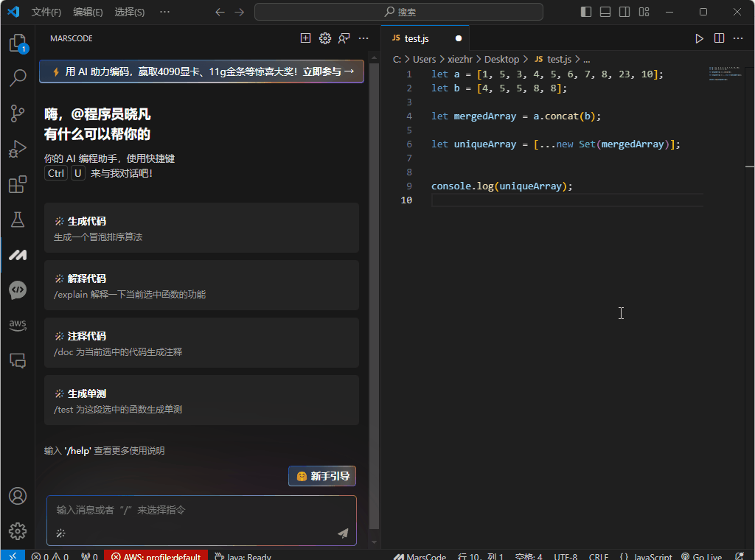This screenshot has width=755, height=560.
Task: Start a new MarsCode chat session
Action: [x=306, y=38]
